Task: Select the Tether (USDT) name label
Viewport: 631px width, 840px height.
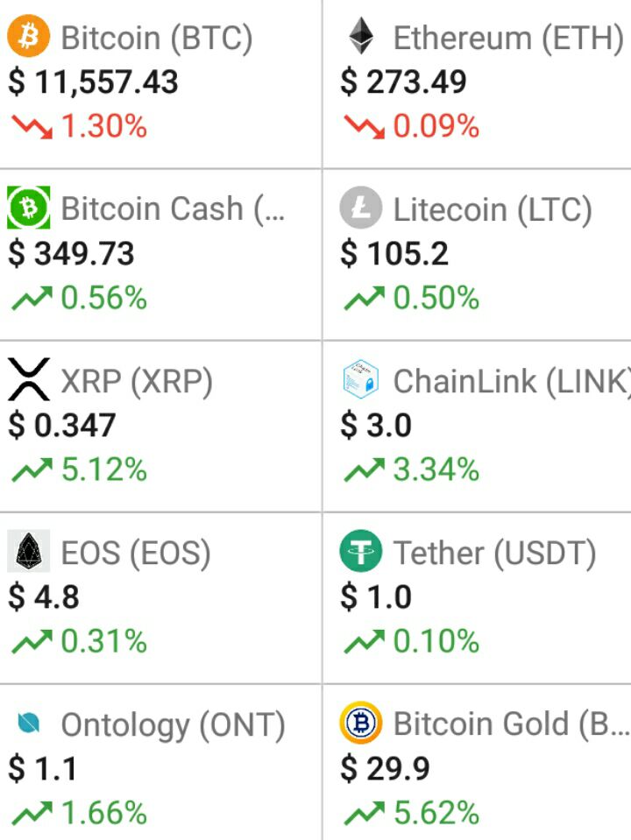Action: (494, 553)
